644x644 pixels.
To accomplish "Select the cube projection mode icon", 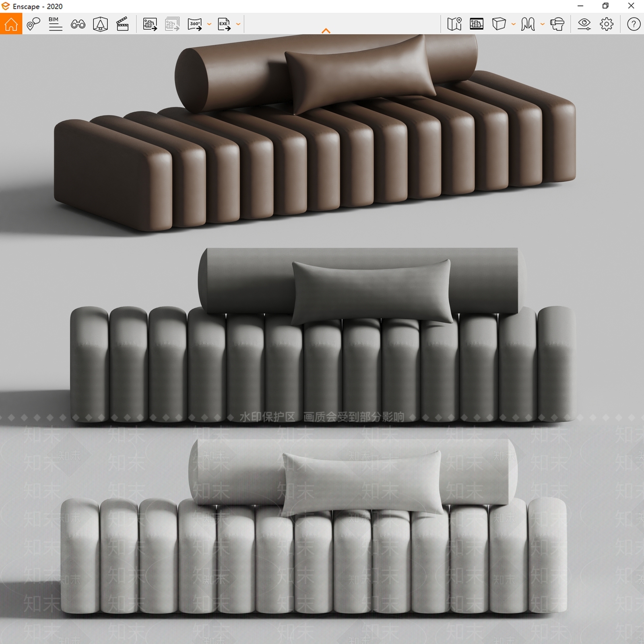I will coord(499,24).
